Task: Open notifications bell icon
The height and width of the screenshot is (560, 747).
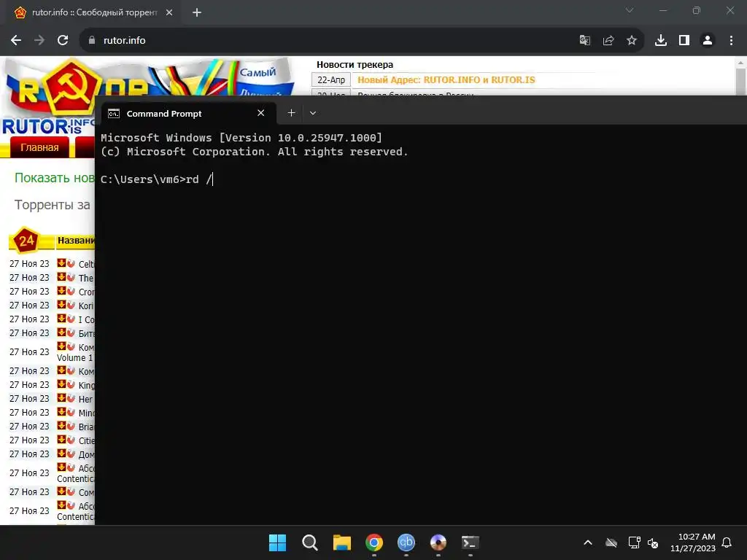Action: tap(727, 542)
